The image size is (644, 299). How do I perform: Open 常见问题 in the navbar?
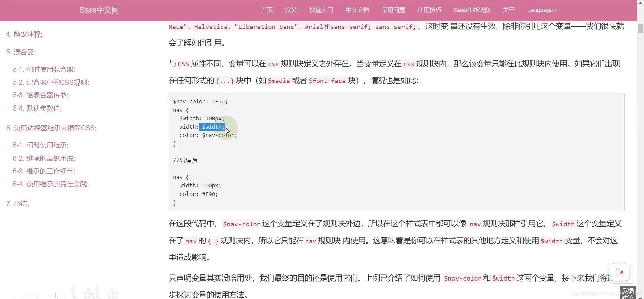393,10
